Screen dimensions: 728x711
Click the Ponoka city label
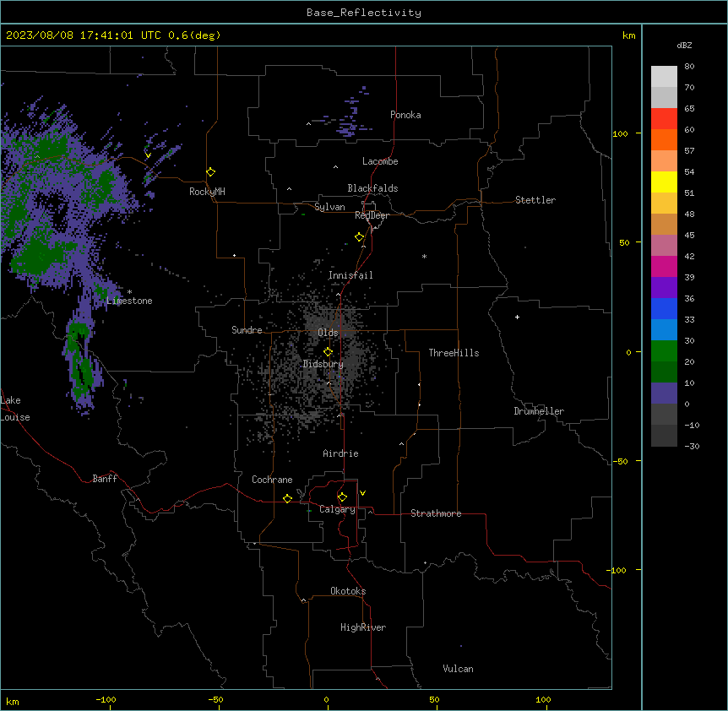click(405, 115)
